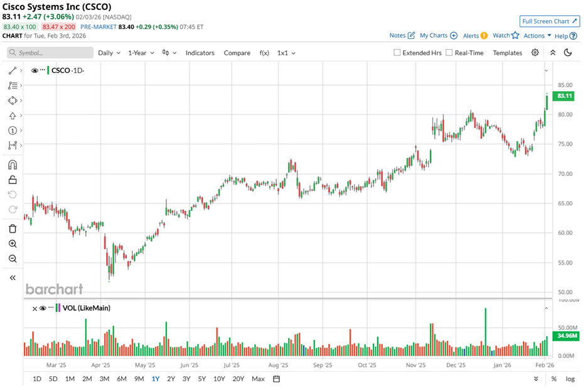Open the Indicators menu

[200, 53]
